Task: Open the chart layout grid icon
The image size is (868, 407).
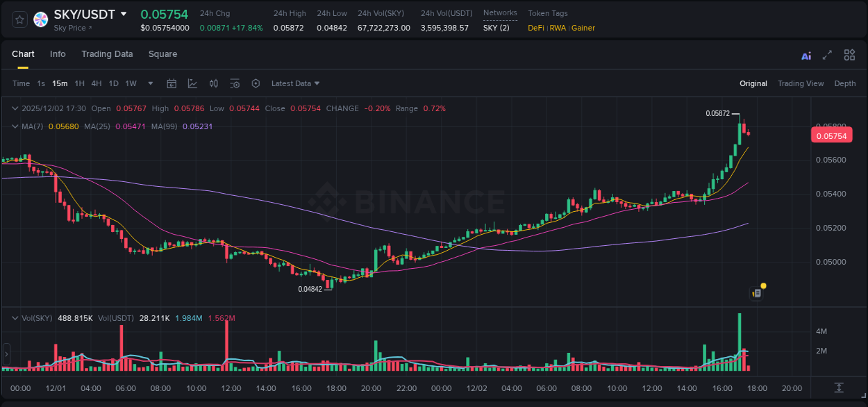Action: point(849,54)
